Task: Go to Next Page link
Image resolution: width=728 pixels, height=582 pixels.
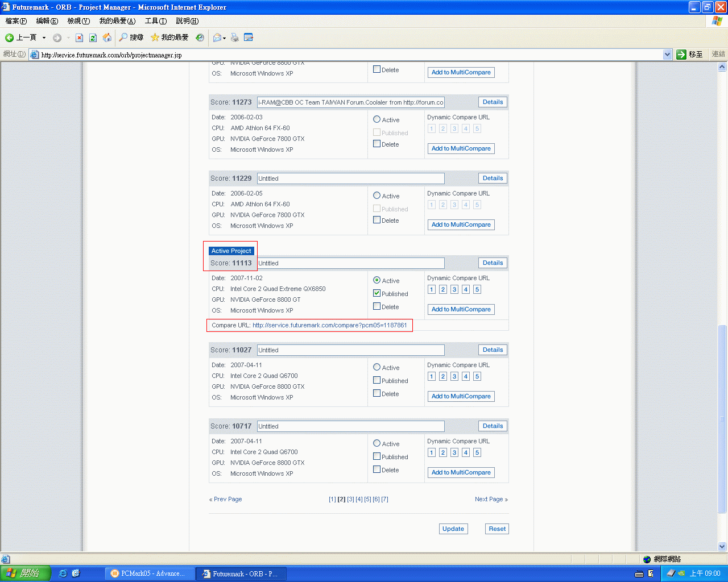Action: click(491, 499)
